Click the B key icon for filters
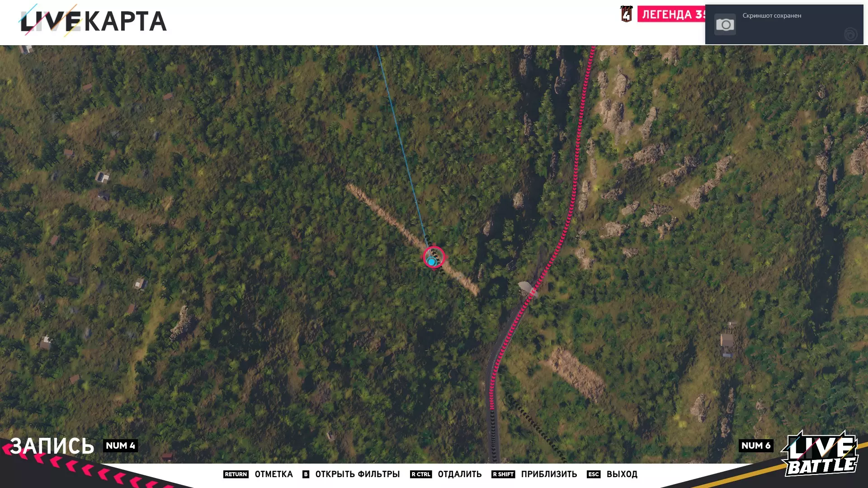 click(x=306, y=474)
